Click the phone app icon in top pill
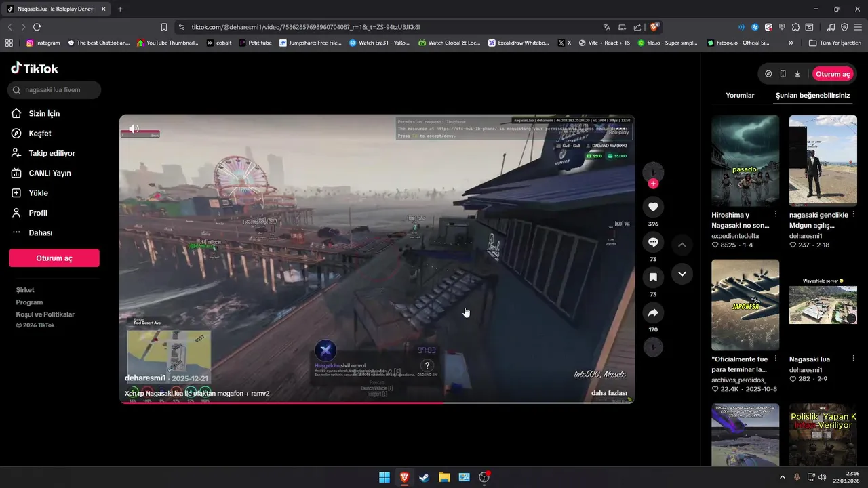 pyautogui.click(x=783, y=74)
